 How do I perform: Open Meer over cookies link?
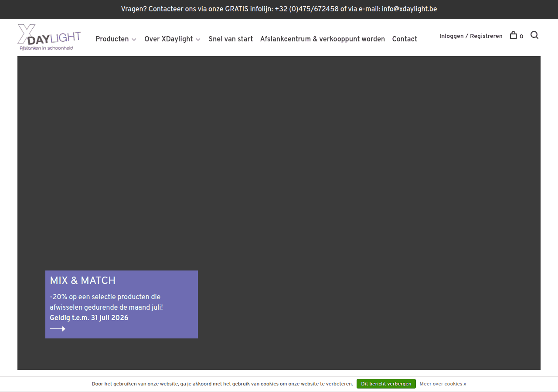pyautogui.click(x=442, y=384)
